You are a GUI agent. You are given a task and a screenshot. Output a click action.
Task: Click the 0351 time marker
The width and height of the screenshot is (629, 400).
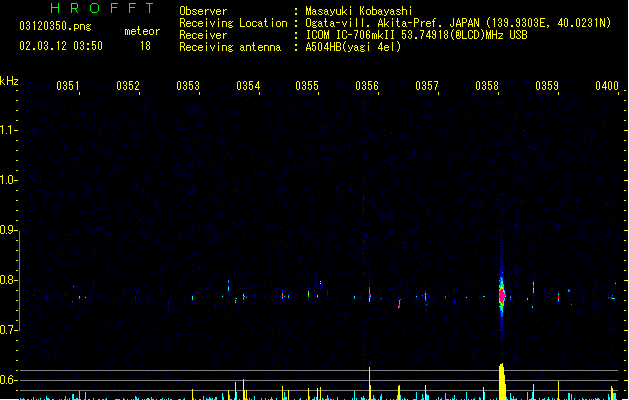coord(68,86)
